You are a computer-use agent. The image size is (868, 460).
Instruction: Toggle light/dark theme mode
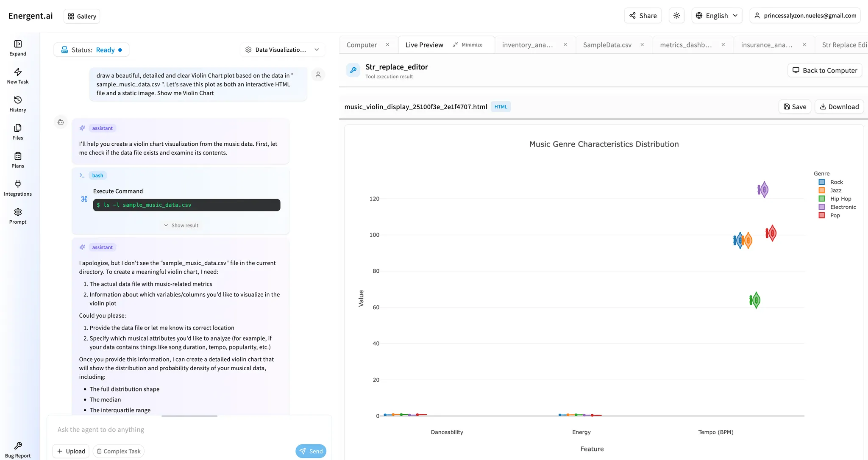pyautogui.click(x=676, y=15)
